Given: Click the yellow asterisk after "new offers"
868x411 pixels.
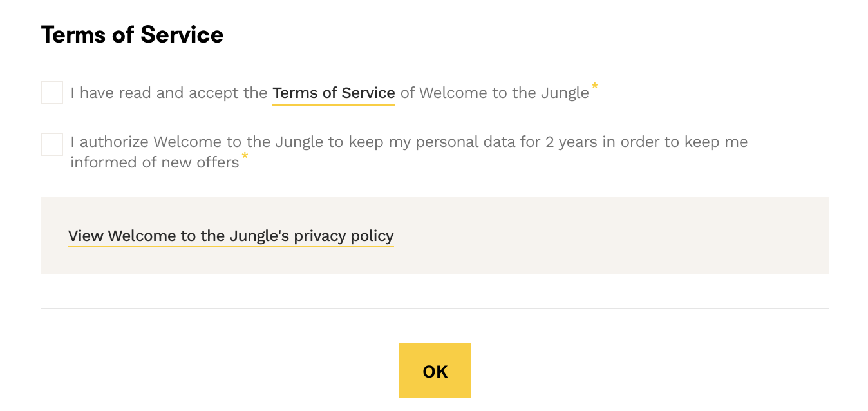Looking at the screenshot, I should [x=245, y=156].
